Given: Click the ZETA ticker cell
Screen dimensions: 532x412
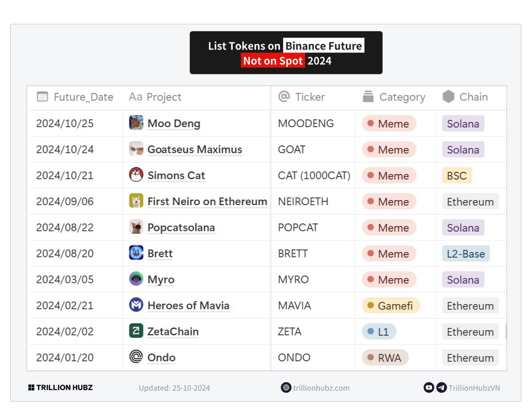Looking at the screenshot, I should click(313, 331).
